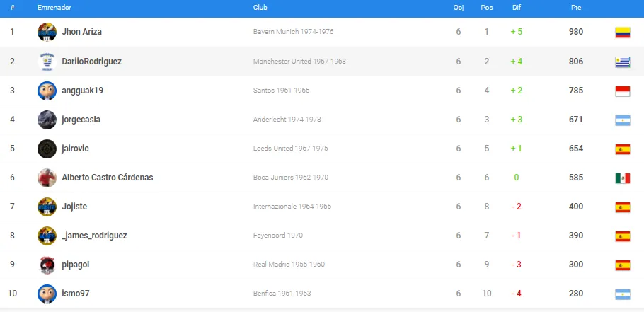Click the 585 points value
The image size is (644, 312).
click(x=576, y=178)
